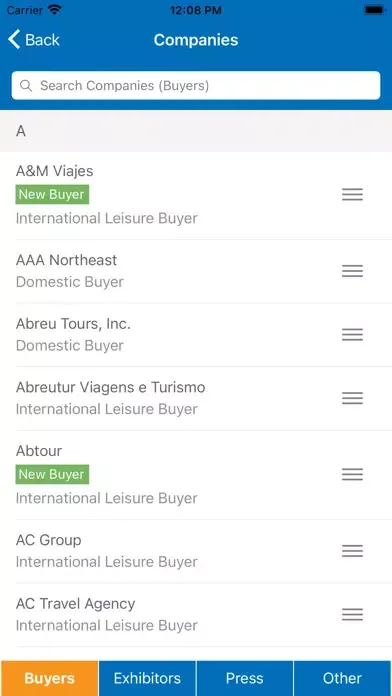Go Back to the previous screen
392x696 pixels.
click(x=34, y=40)
